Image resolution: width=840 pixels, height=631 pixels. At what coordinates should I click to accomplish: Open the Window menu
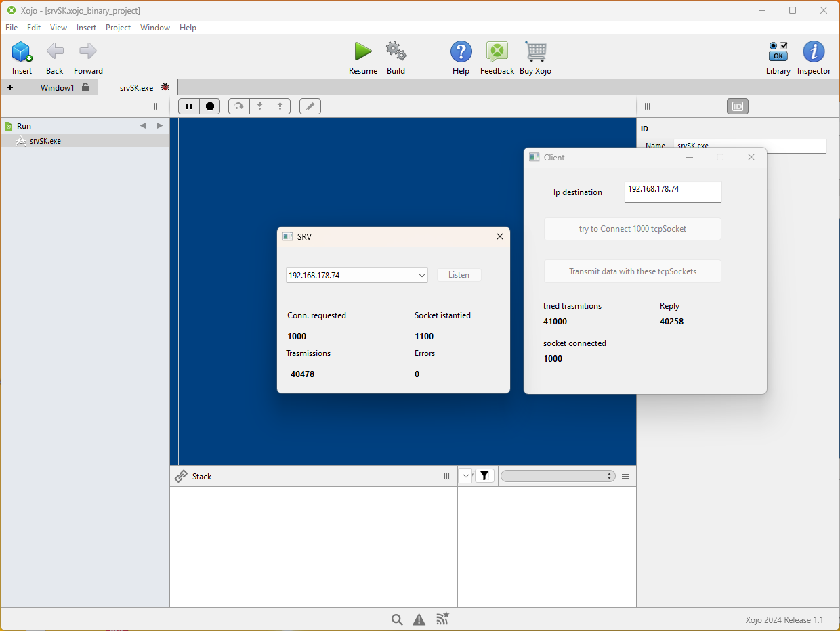(x=155, y=28)
